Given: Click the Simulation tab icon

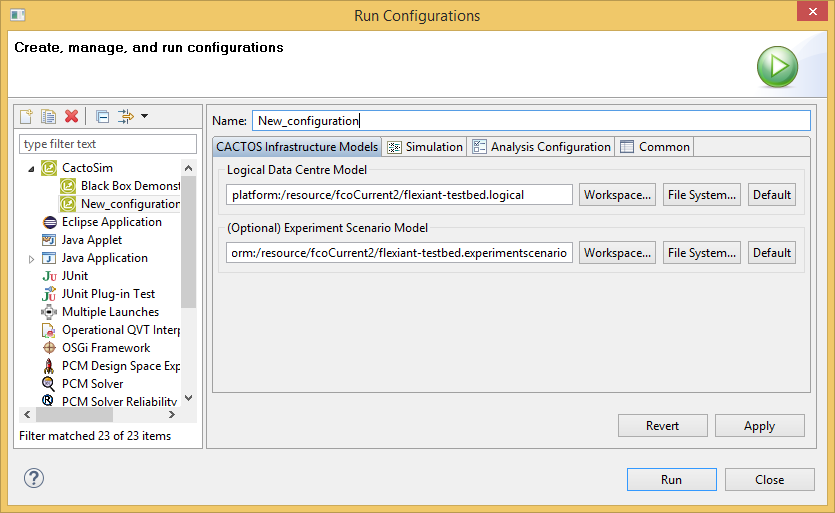Looking at the screenshot, I should pos(394,147).
